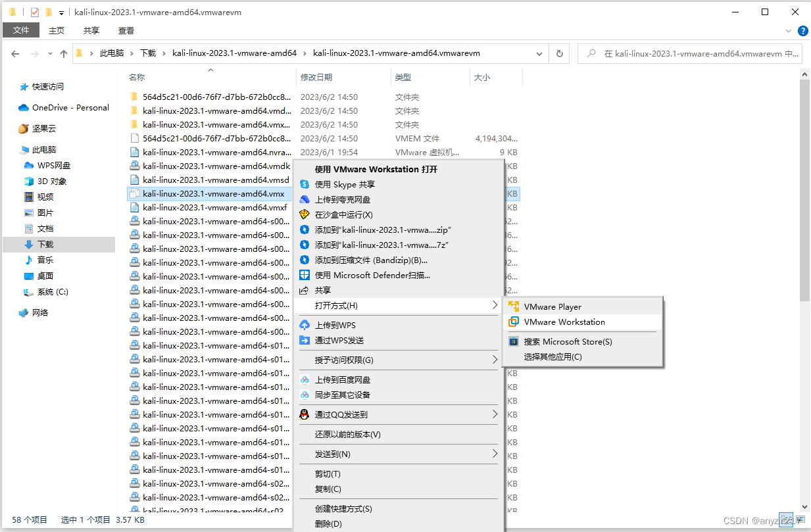Viewport: 811px width, 532px height.
Task: Open the quick access toolbar dropdown
Action: click(x=61, y=12)
